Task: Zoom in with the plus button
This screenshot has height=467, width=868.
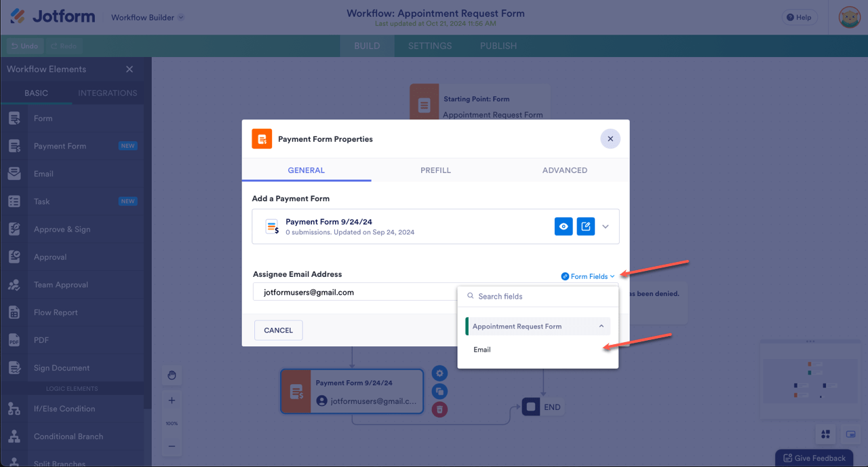Action: coord(172,400)
